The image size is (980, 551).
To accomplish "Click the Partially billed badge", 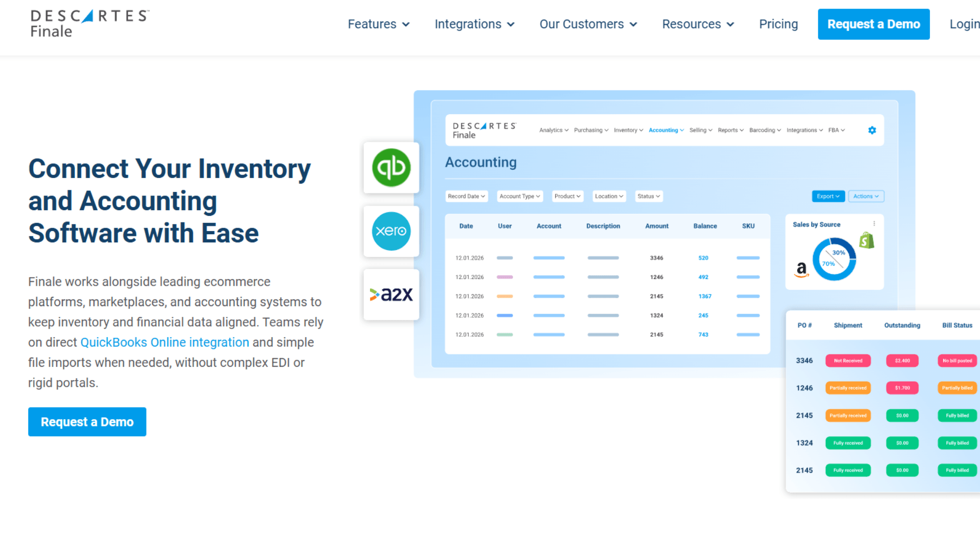I will click(x=958, y=388).
